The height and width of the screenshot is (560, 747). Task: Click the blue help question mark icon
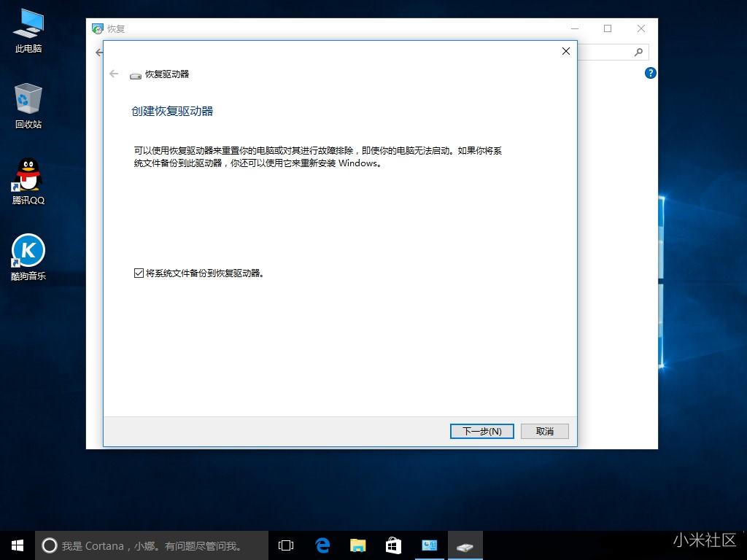(650, 73)
